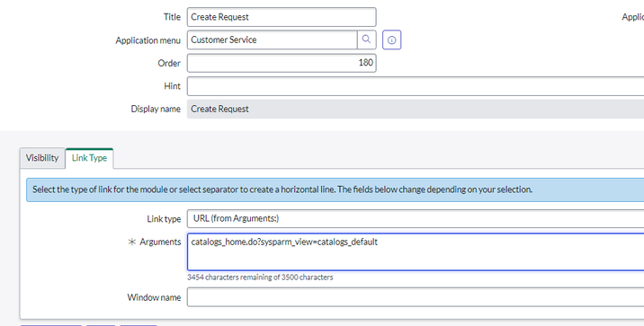Focus the Order field
Screen dimensions: 644x326
pyautogui.click(x=282, y=63)
